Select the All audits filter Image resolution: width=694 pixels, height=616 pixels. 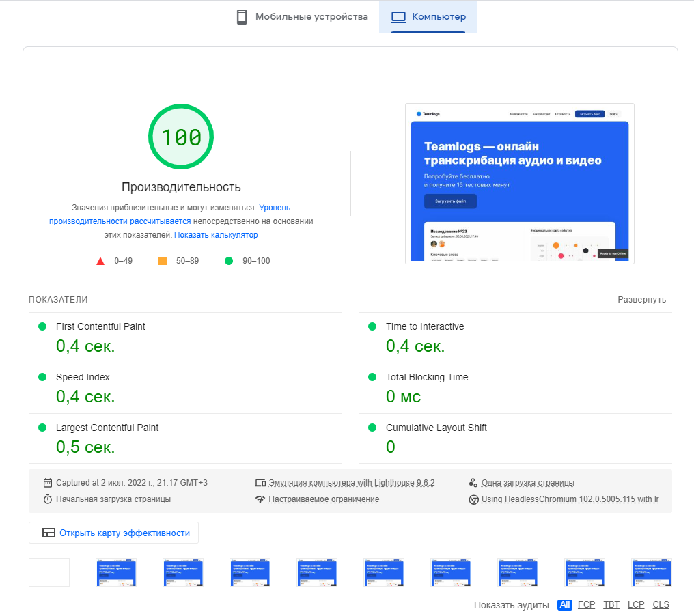click(x=565, y=605)
